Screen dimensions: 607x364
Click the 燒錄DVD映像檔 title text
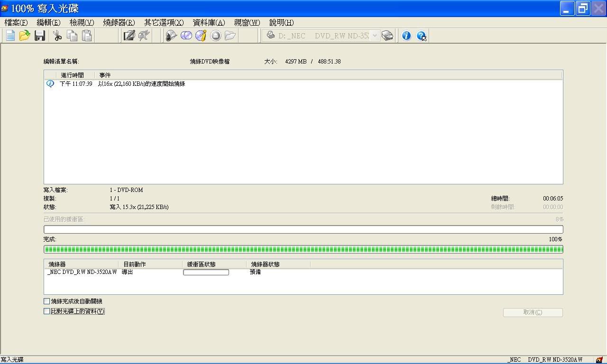click(210, 62)
